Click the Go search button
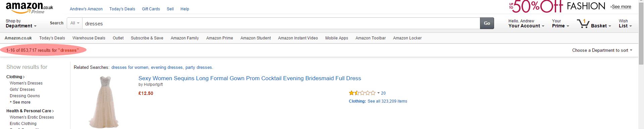The image size is (644, 129). (x=487, y=23)
